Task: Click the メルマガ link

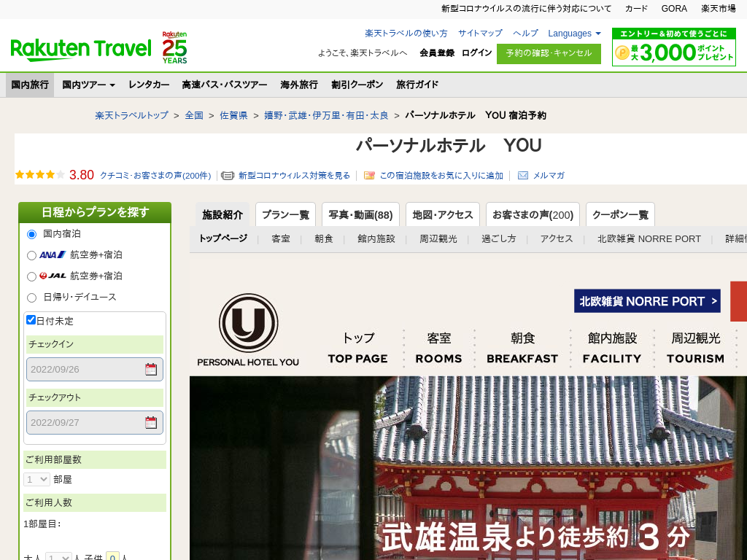Action: [549, 176]
